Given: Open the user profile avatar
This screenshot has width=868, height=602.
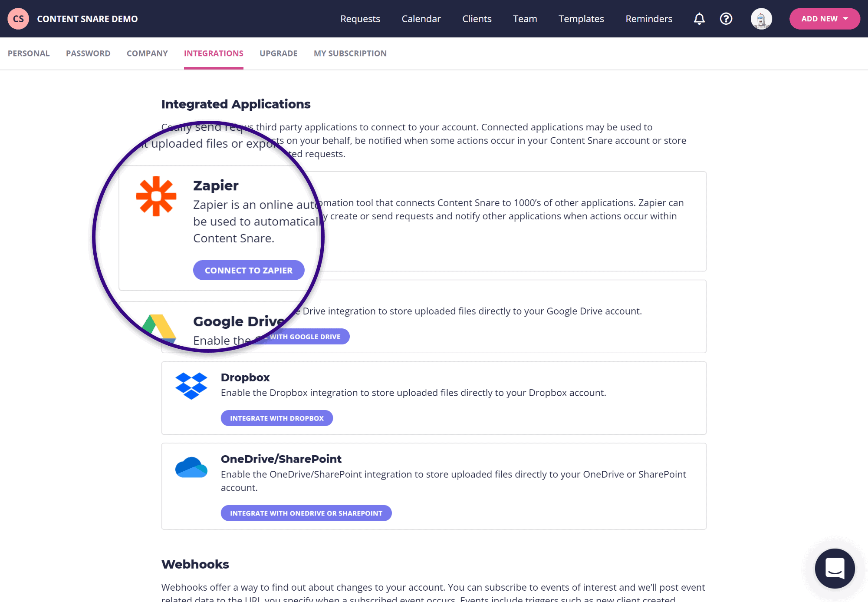Looking at the screenshot, I should [761, 19].
